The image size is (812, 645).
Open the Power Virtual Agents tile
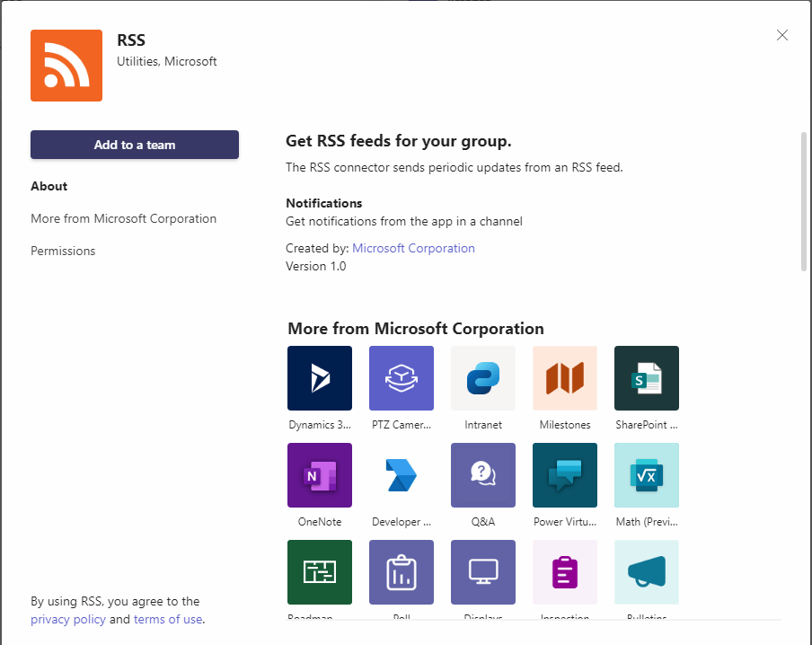[x=565, y=475]
